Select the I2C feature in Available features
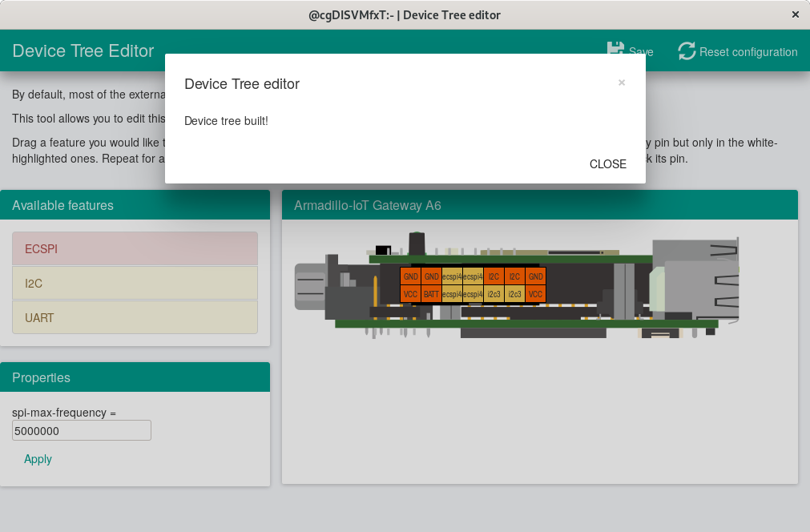This screenshot has width=810, height=532. point(135,283)
